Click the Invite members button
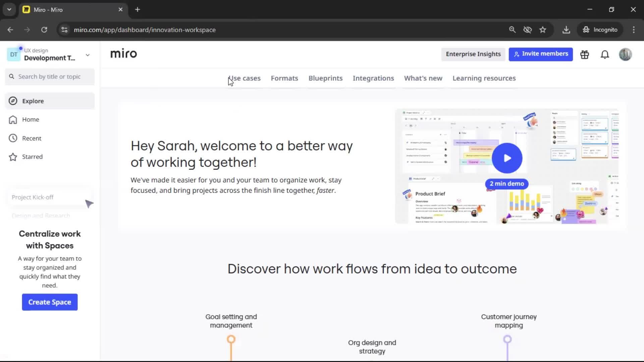Viewport: 644px width, 362px height. click(540, 54)
